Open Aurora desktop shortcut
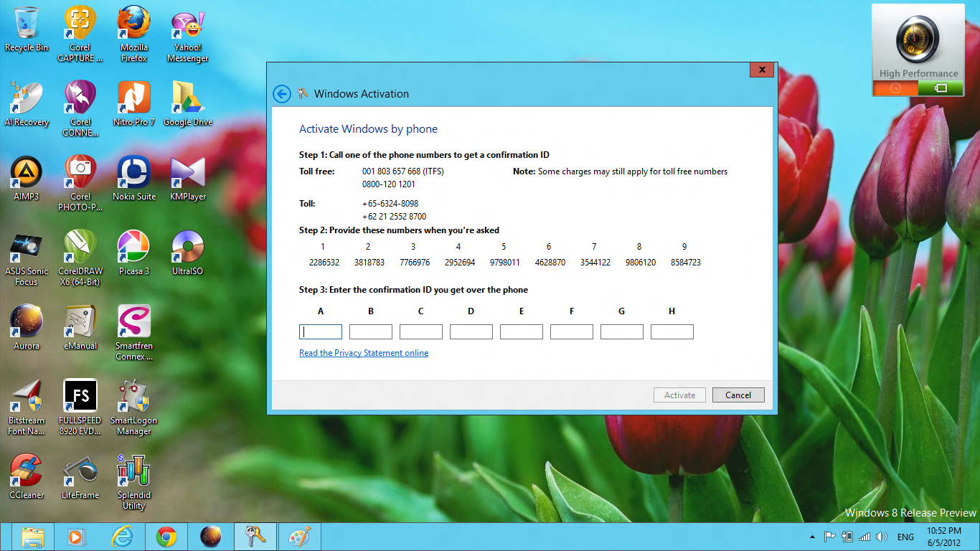980x551 pixels. pyautogui.click(x=27, y=328)
